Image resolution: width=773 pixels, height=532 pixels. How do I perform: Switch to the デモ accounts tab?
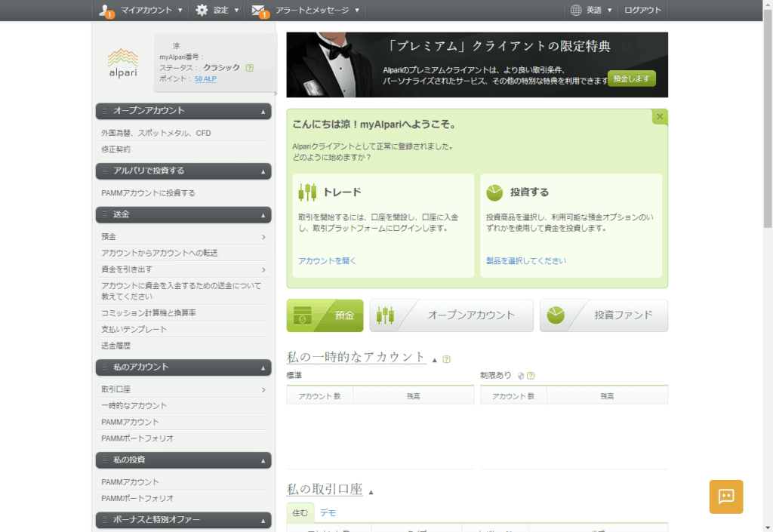[328, 513]
